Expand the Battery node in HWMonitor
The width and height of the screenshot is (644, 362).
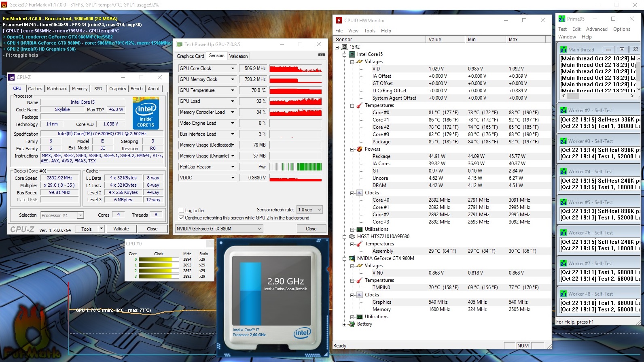pos(344,324)
